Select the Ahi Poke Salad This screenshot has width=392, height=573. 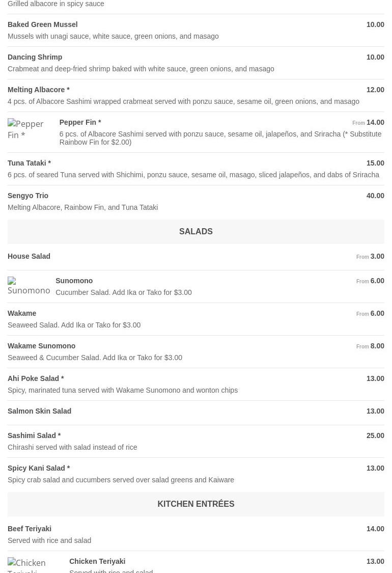(36, 378)
